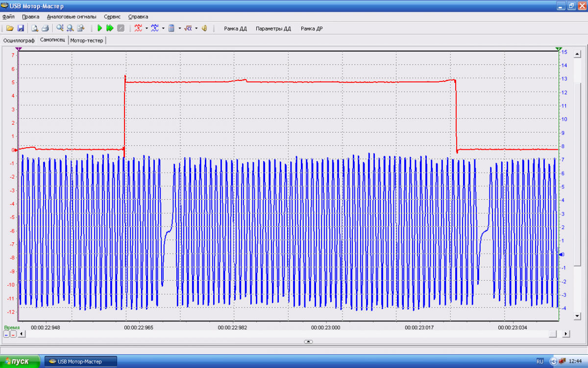The width and height of the screenshot is (588, 368).
Task: Click the blue waveform channel icon
Action: coord(155,28)
